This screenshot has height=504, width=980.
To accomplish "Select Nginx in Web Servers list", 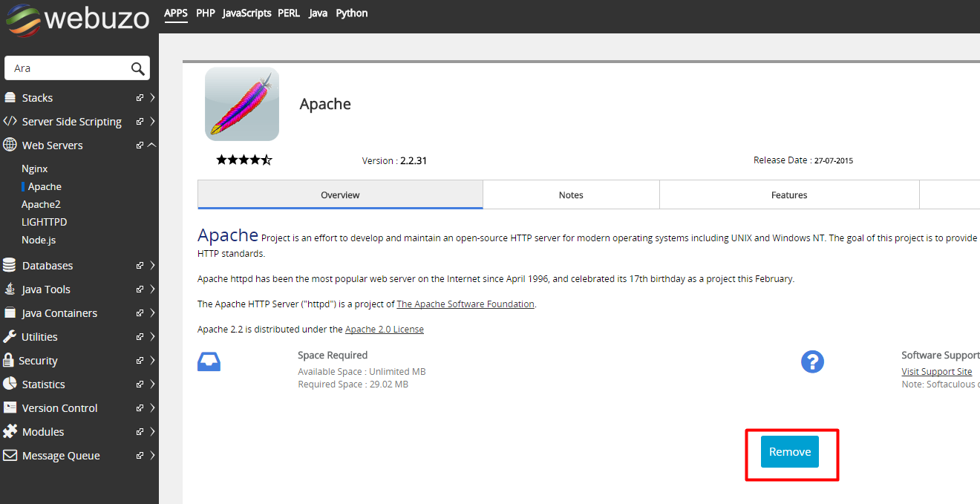I will tap(35, 168).
